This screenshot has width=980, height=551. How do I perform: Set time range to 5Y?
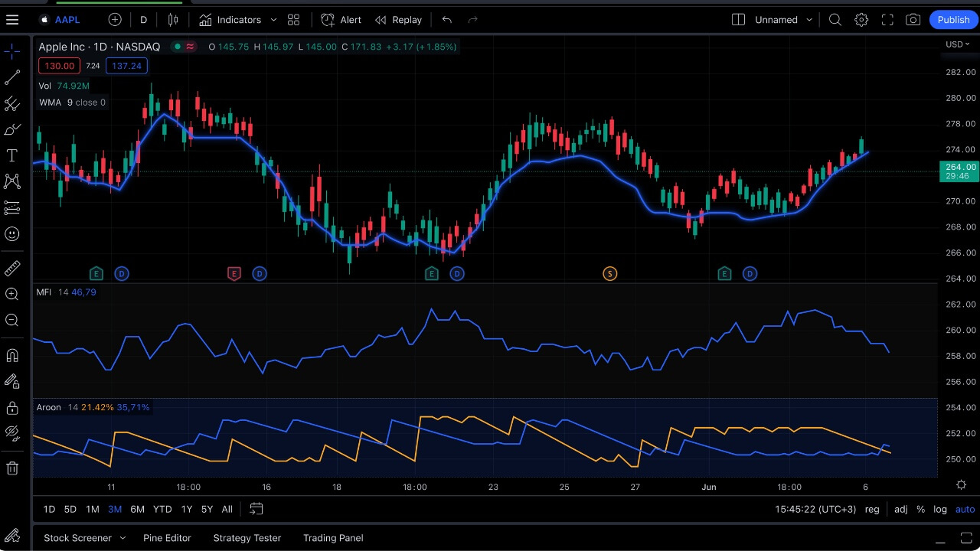(207, 509)
